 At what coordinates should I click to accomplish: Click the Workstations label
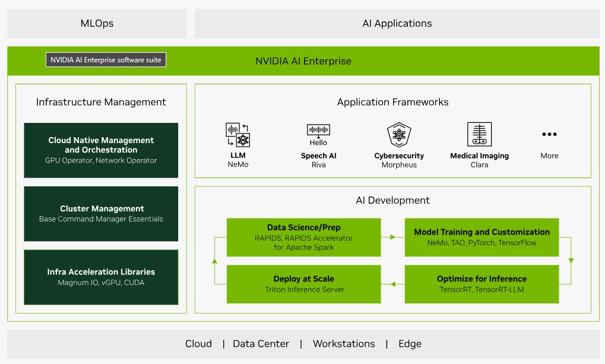click(x=344, y=343)
